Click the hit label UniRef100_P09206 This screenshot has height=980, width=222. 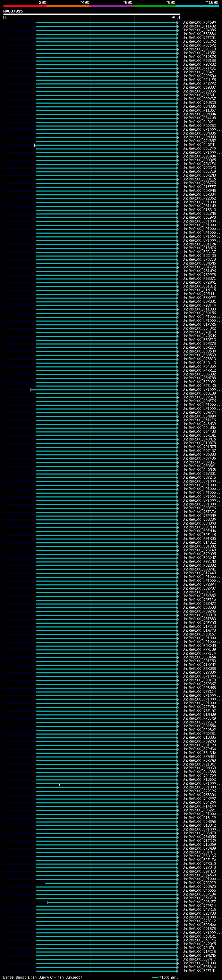coord(199,612)
